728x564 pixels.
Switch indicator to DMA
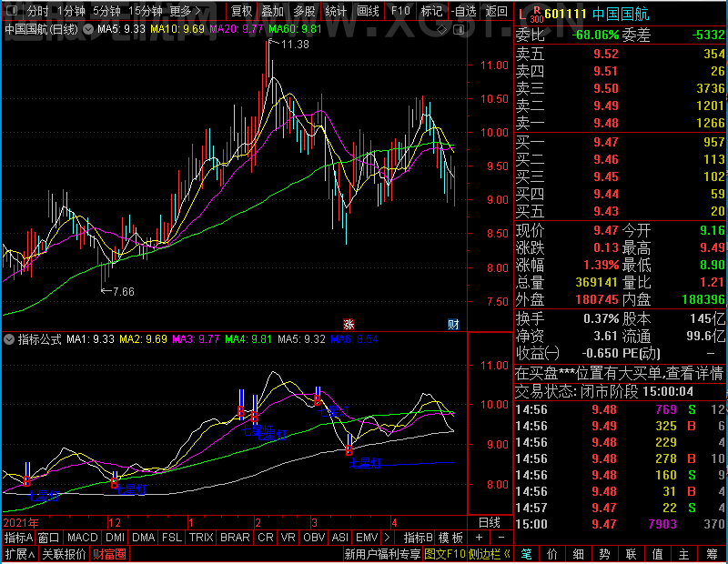tap(143, 538)
